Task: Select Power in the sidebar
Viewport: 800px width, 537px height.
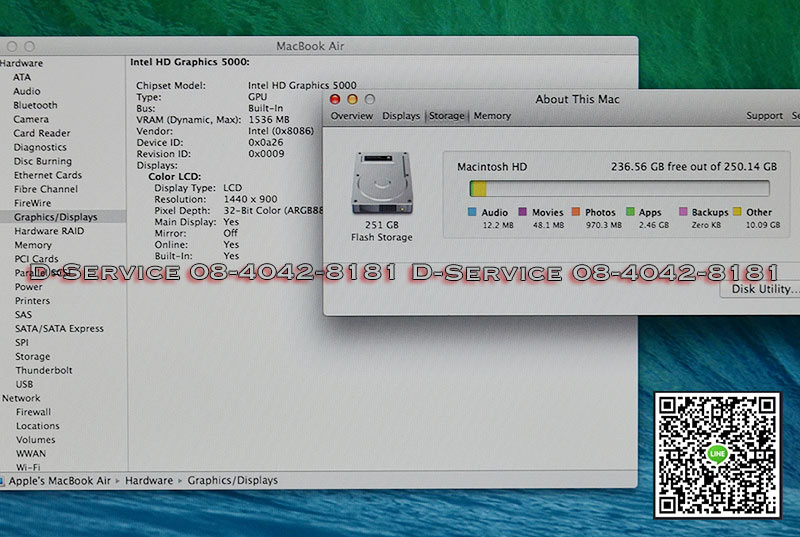Action: pyautogui.click(x=29, y=287)
